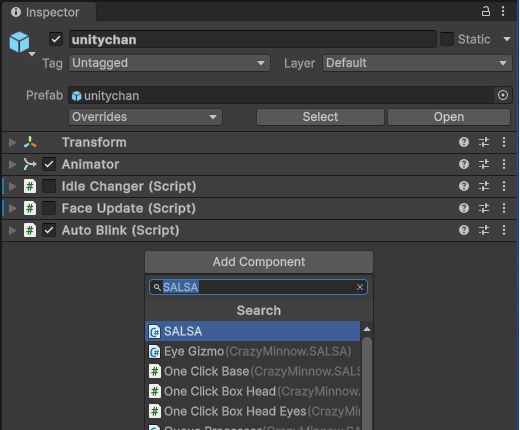Viewport: 520px width, 430px height.
Task: Open the Static flags dropdown arrow
Action: coord(507,39)
